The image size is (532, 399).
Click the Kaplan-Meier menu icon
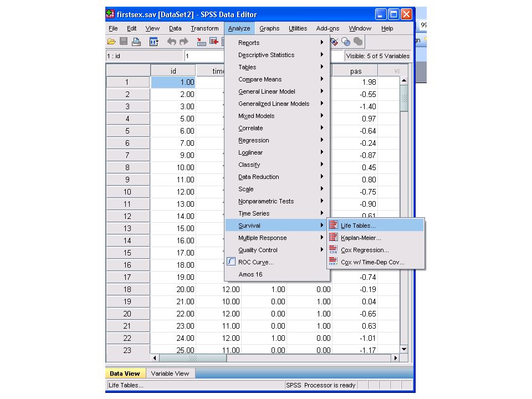coord(334,237)
